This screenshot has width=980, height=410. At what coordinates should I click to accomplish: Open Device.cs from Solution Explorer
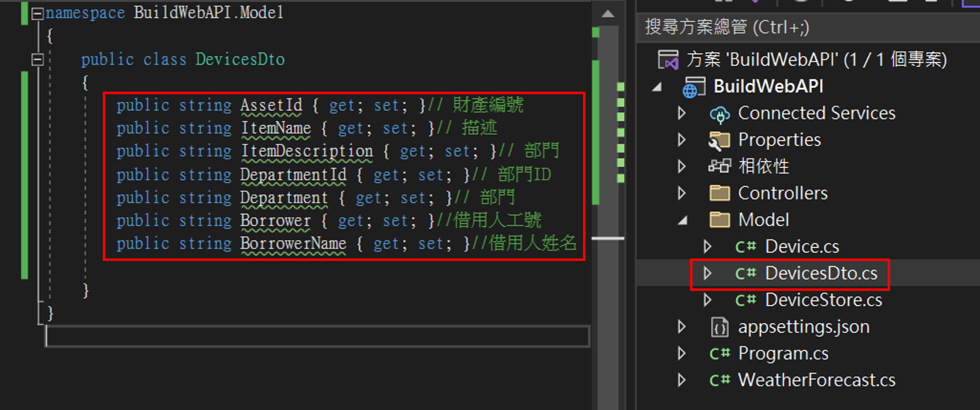click(x=802, y=246)
